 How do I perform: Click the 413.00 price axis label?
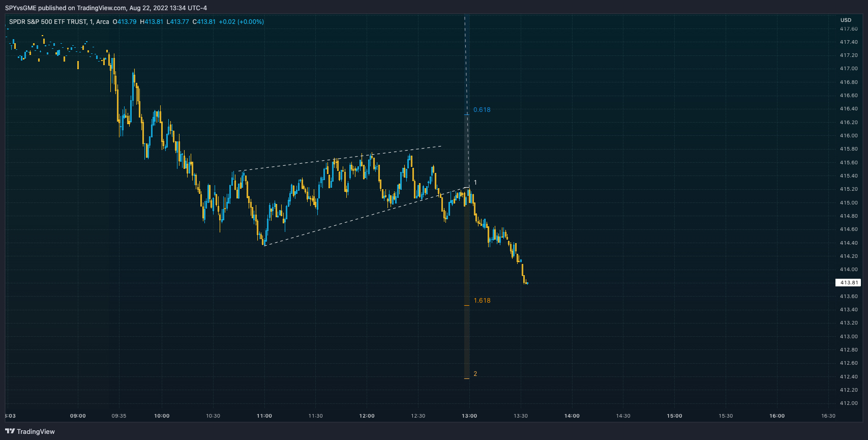(849, 337)
